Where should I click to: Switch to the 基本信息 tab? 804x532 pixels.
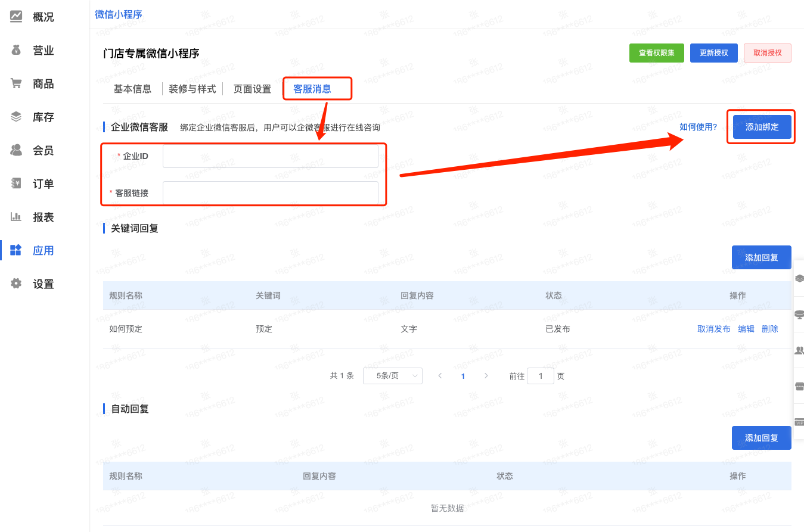(x=132, y=89)
